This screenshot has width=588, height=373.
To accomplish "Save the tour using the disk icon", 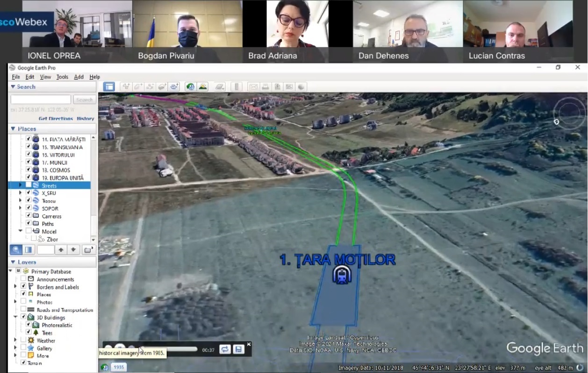I will pyautogui.click(x=238, y=349).
